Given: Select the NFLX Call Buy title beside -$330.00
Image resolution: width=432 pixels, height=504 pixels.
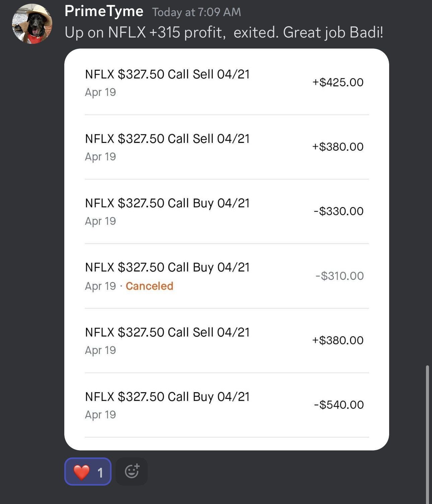Looking at the screenshot, I should pyautogui.click(x=167, y=203).
